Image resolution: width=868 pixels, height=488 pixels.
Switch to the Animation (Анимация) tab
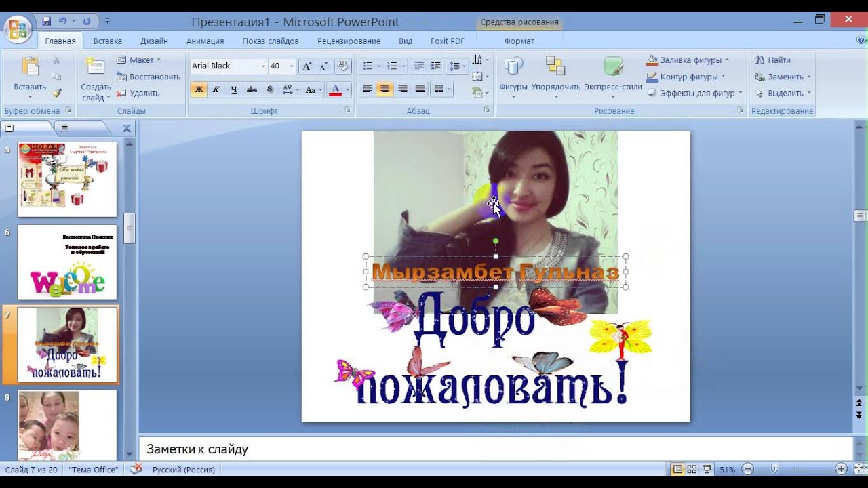click(205, 41)
